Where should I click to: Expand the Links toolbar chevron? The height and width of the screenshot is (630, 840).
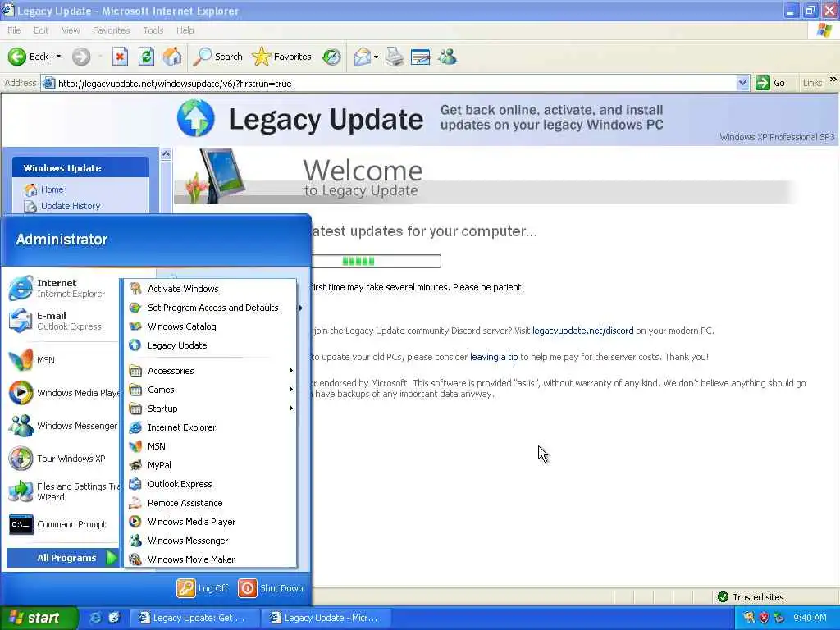(833, 80)
